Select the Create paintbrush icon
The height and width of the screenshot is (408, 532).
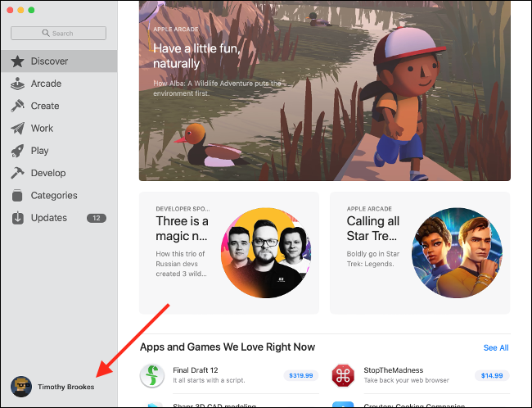pos(17,106)
